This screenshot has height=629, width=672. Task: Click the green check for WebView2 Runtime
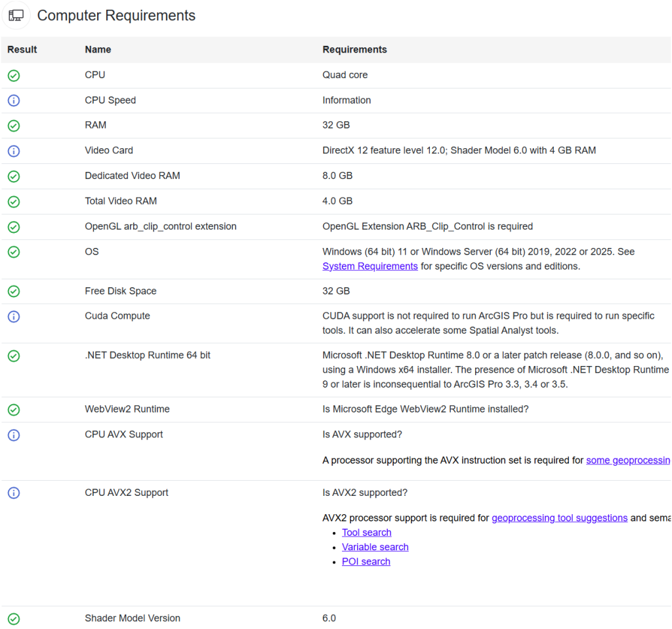pyautogui.click(x=13, y=409)
